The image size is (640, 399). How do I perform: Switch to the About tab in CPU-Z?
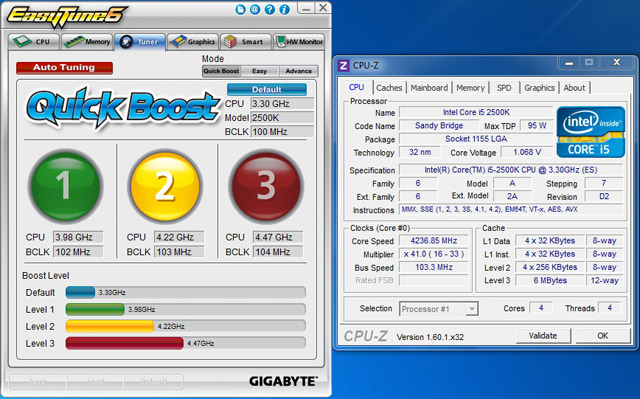click(x=574, y=88)
